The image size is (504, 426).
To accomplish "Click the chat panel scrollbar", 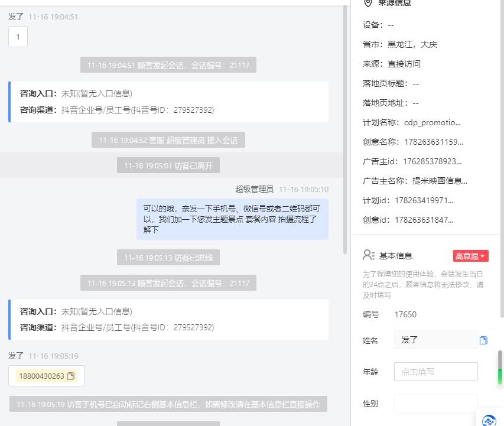I will 345,130.
